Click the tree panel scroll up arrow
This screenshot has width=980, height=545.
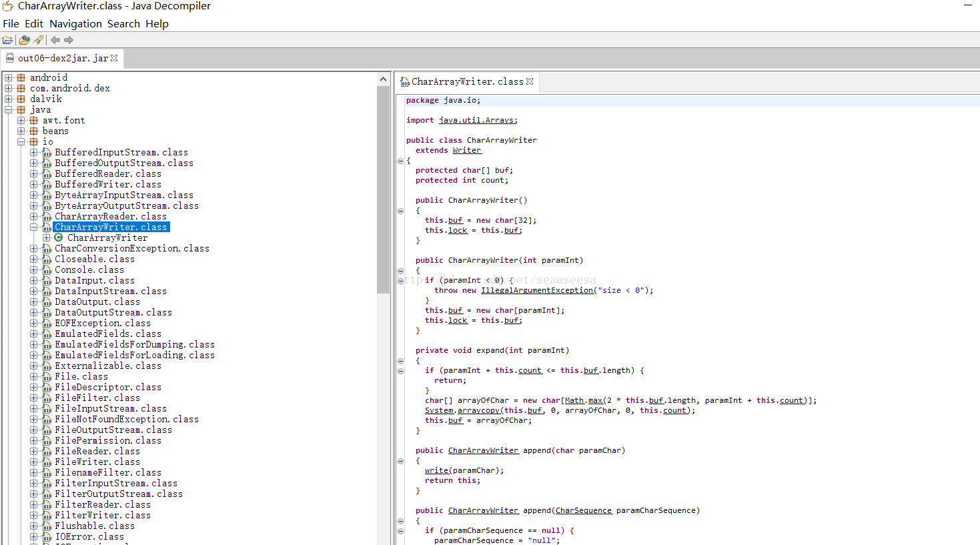coord(383,79)
